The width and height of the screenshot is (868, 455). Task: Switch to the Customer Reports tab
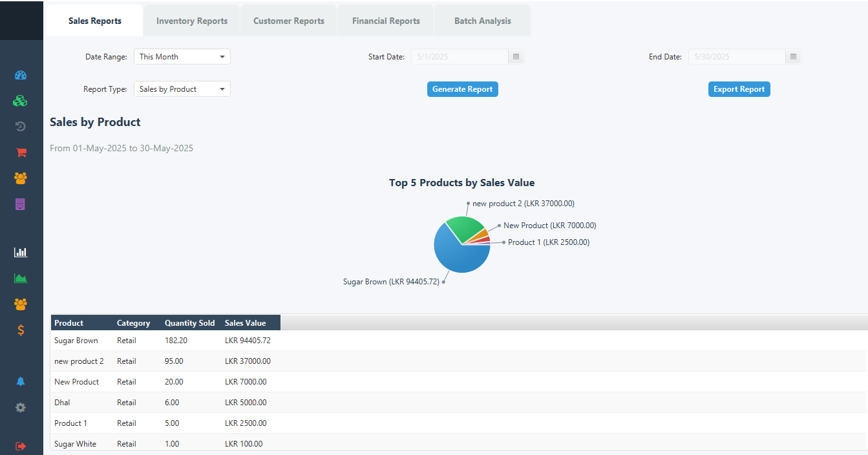click(x=289, y=21)
